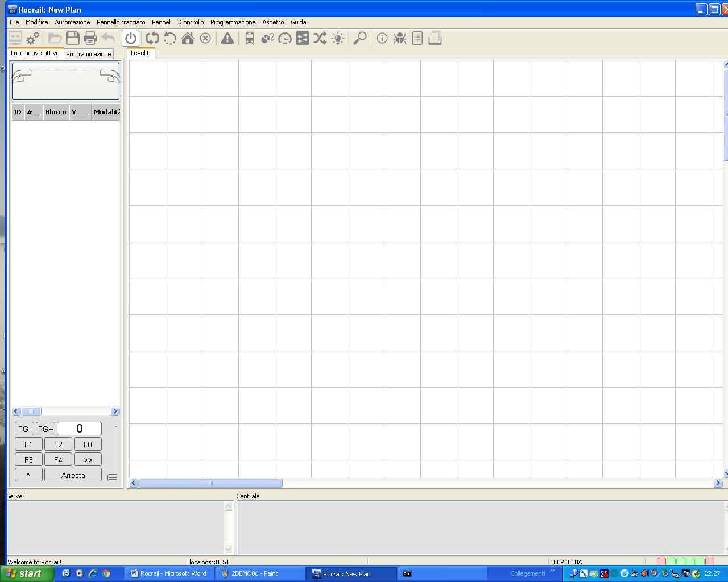This screenshot has width=728, height=582.
Task: Click the FG+ button
Action: click(45, 429)
